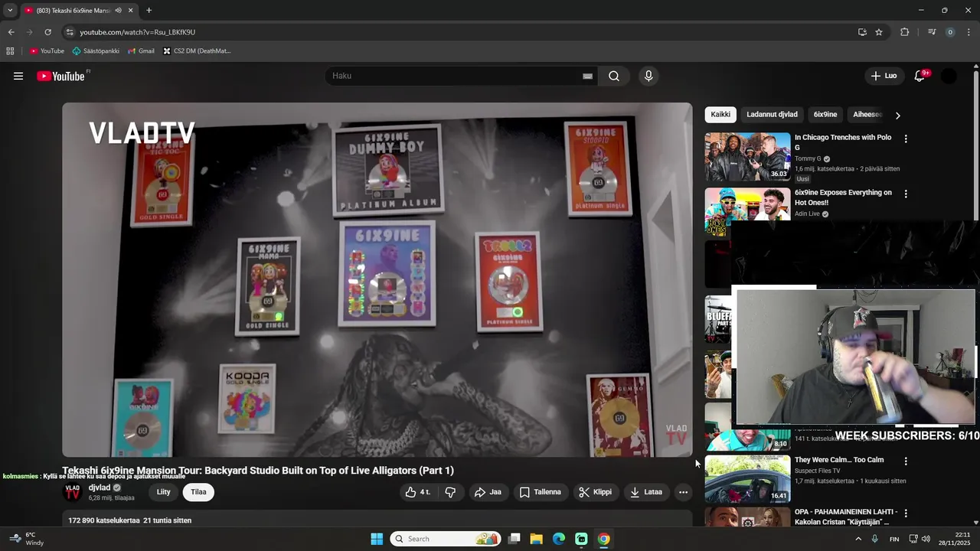Image resolution: width=980 pixels, height=551 pixels.
Task: Open Chrome extensions puzzle icon
Action: pos(904,32)
